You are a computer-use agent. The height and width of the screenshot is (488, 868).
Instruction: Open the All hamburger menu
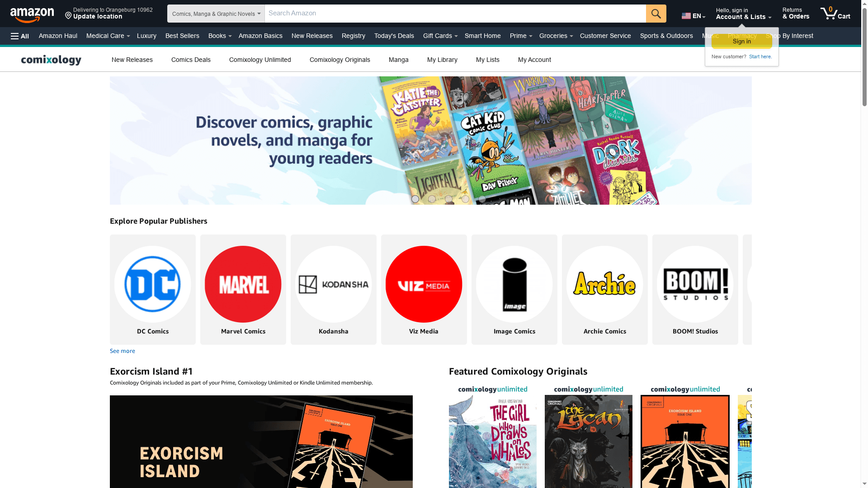point(19,36)
